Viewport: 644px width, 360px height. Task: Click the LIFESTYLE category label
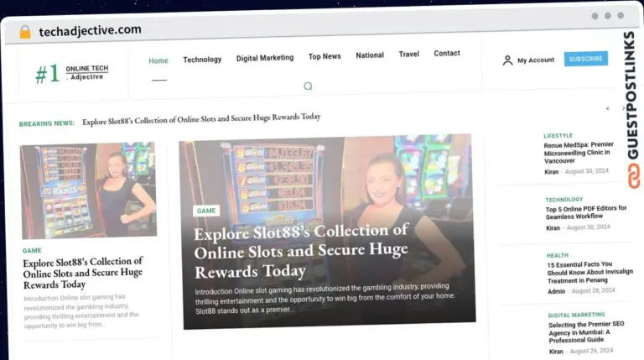[558, 136]
